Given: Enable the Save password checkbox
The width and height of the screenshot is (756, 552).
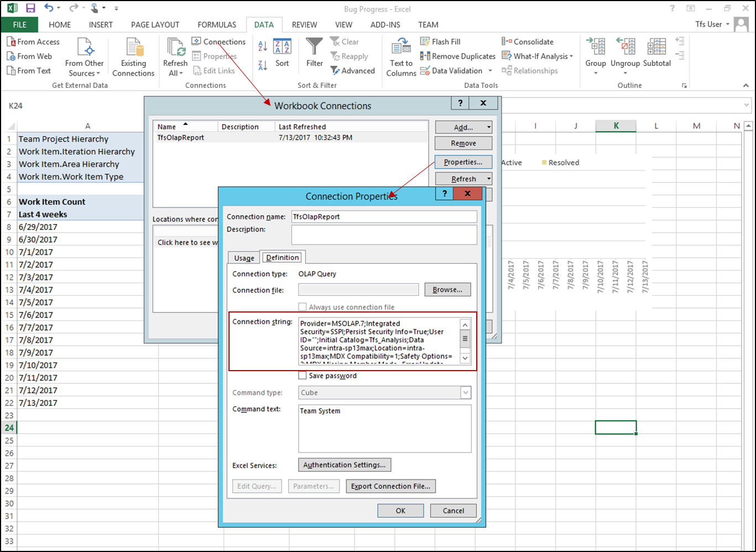Looking at the screenshot, I should tap(303, 375).
